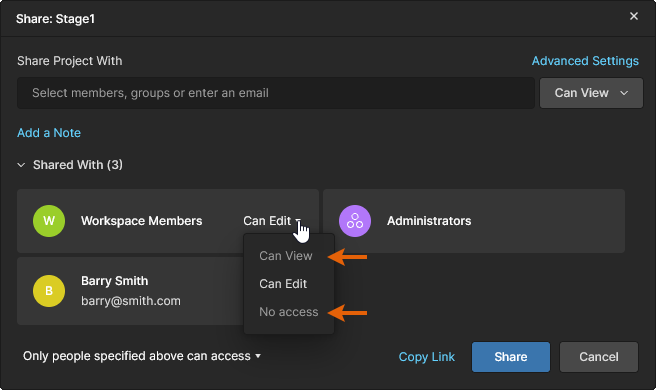
Task: Click the green Workspace Members avatar icon
Action: click(x=49, y=221)
